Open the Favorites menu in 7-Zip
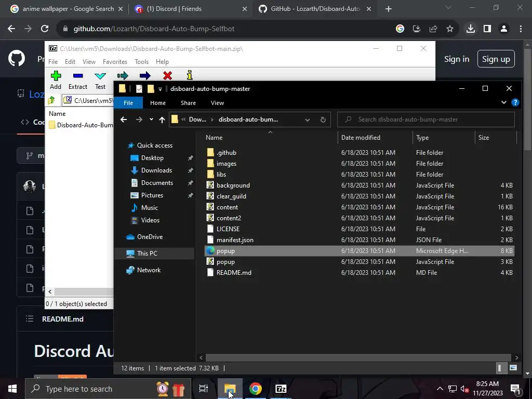This screenshot has height=399, width=532. point(115,62)
